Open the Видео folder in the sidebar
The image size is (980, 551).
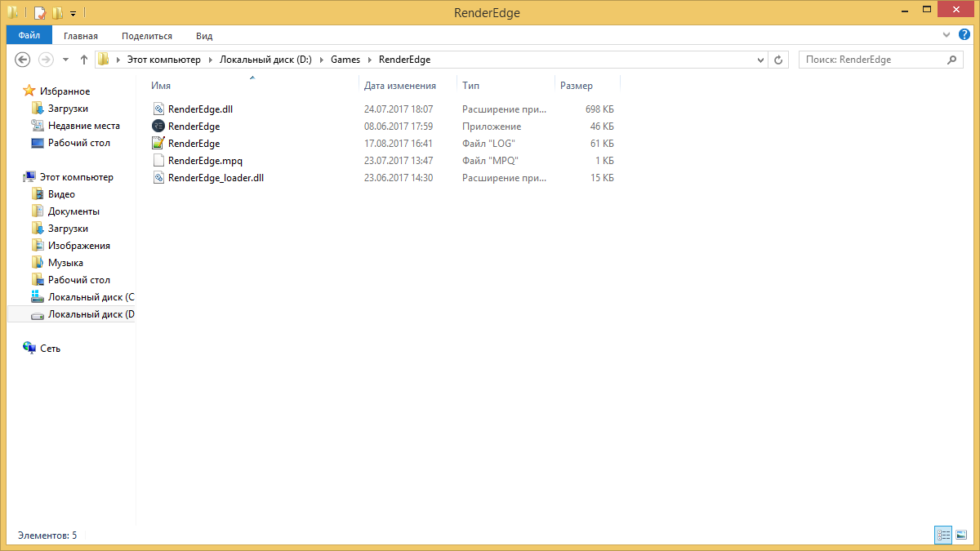click(x=61, y=194)
